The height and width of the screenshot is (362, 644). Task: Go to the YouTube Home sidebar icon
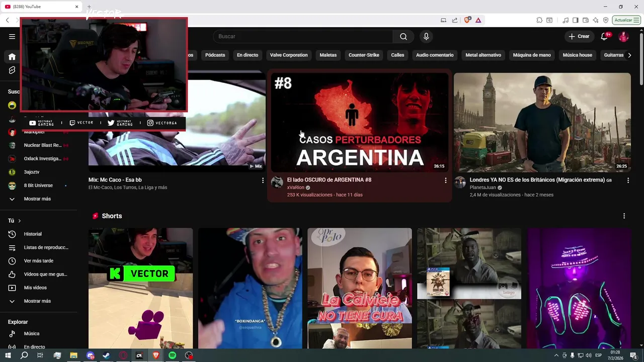(12, 57)
